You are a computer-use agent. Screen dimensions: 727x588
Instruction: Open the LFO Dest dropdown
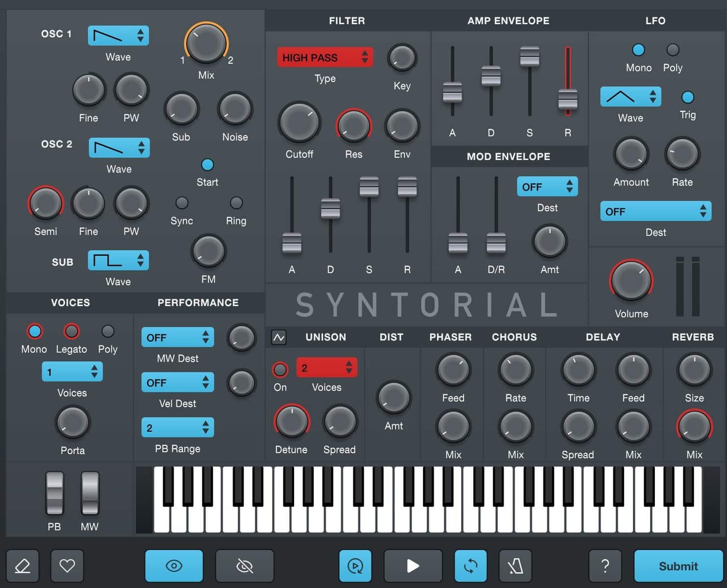click(656, 211)
